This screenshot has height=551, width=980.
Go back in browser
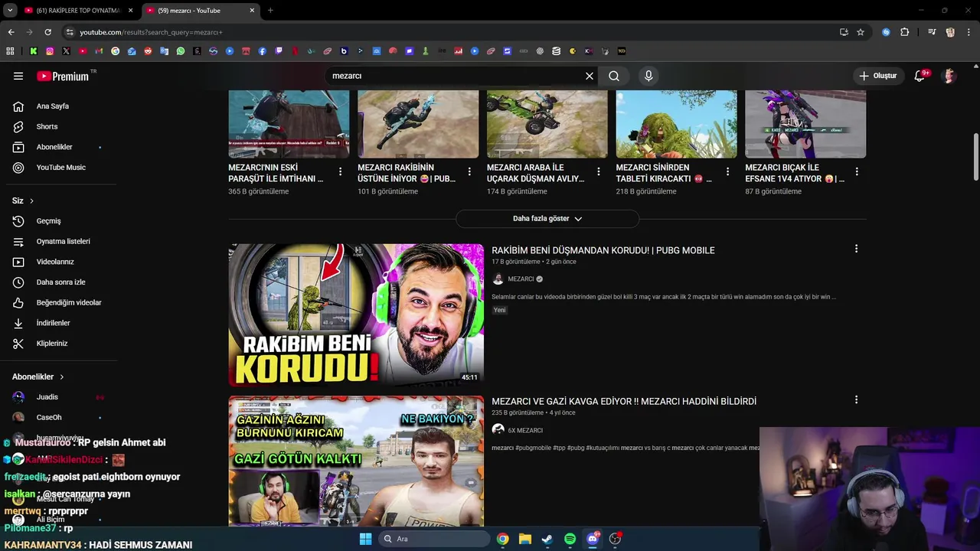point(11,32)
